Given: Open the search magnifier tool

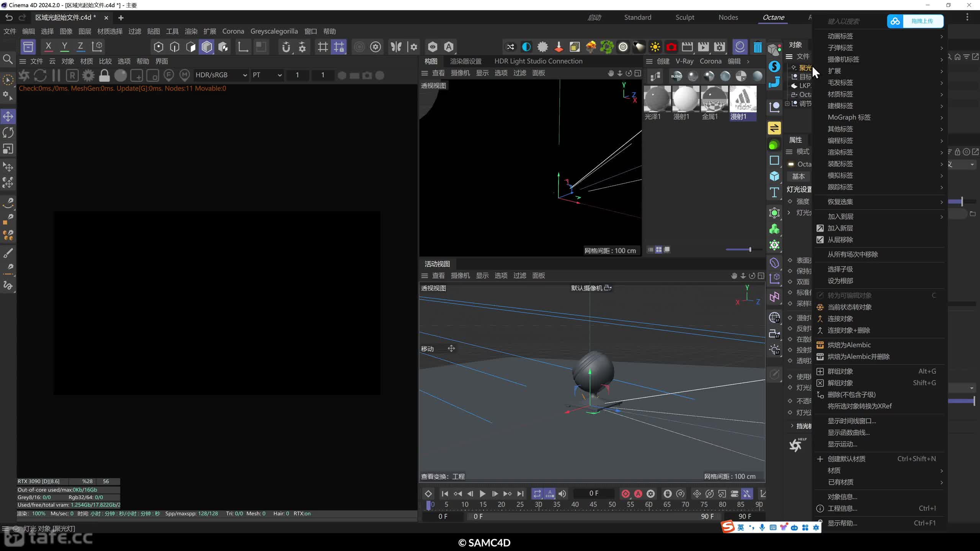Looking at the screenshot, I should (8, 59).
